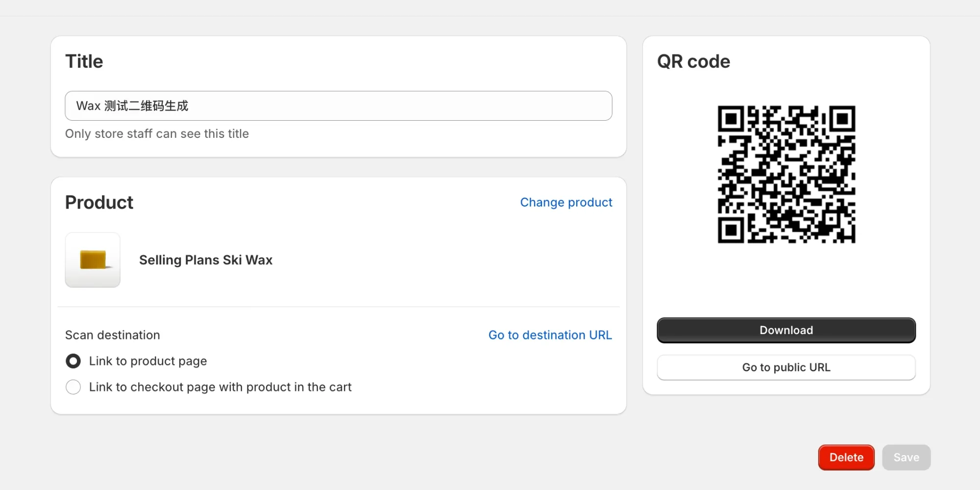Click the Title card heading
This screenshot has height=490, width=980.
(x=84, y=61)
